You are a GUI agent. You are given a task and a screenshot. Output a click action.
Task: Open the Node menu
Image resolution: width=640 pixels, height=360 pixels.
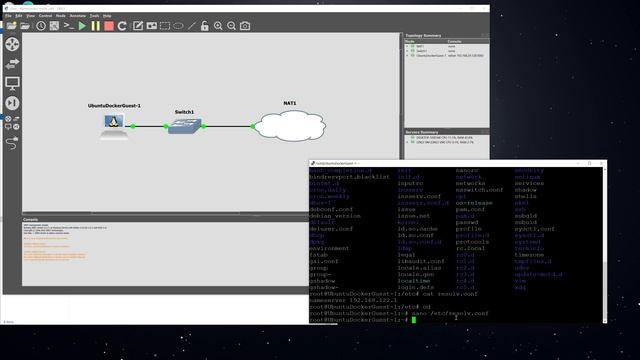tap(61, 16)
